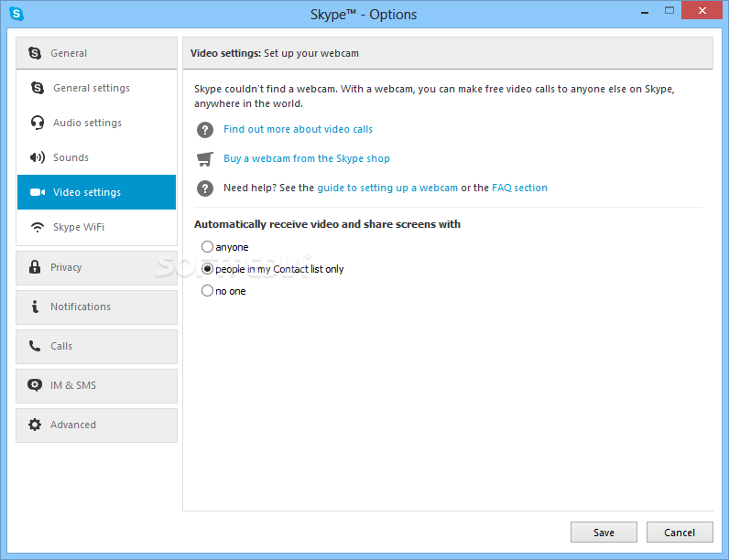The width and height of the screenshot is (729, 560).
Task: Open the 'FAQ section' link
Action: 519,188
